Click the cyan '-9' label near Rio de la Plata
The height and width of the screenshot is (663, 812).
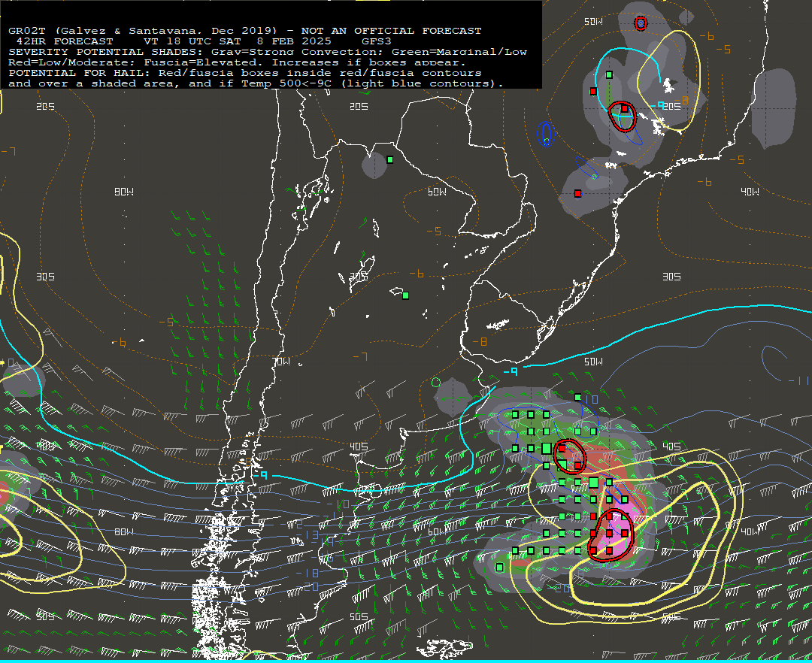pos(511,371)
